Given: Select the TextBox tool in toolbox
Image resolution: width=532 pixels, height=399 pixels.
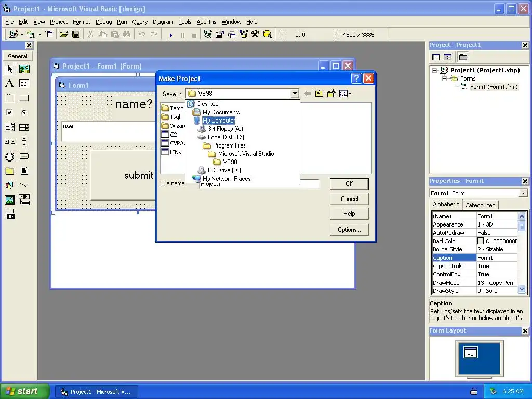Looking at the screenshot, I should click(x=24, y=84).
